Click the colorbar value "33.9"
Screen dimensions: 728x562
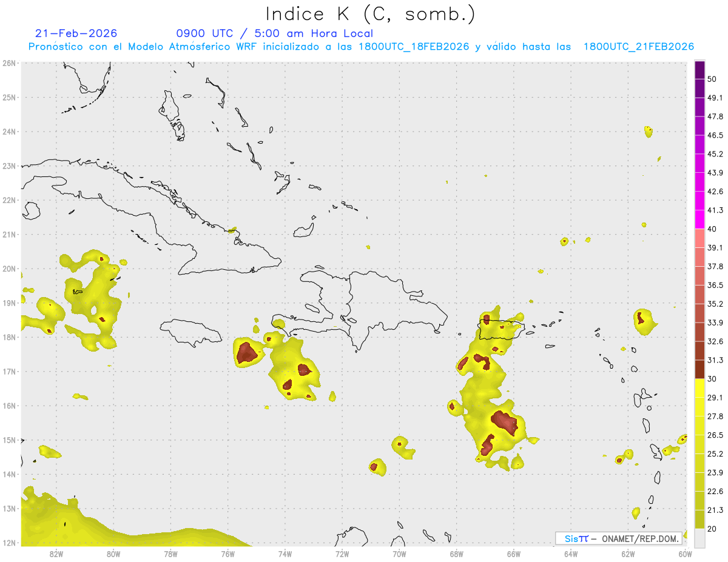[715, 323]
